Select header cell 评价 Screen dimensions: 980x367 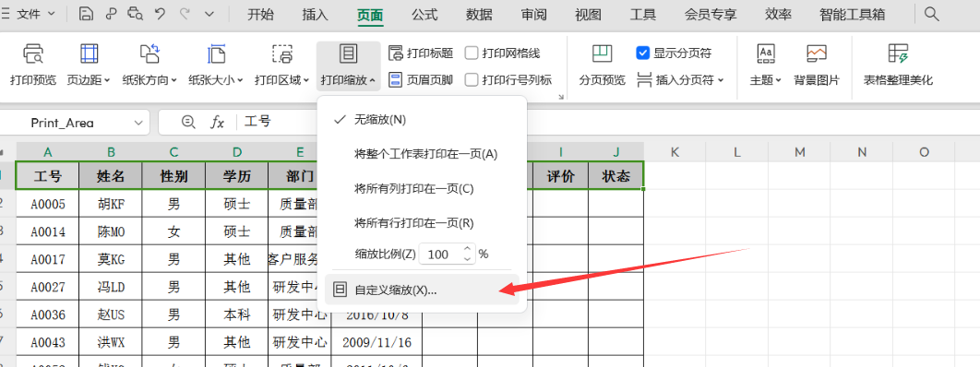561,176
